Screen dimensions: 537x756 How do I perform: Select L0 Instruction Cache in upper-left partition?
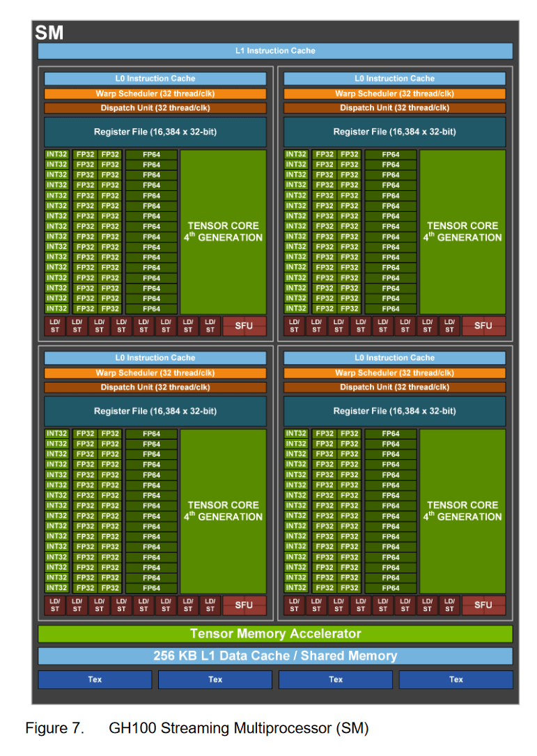pyautogui.click(x=155, y=79)
